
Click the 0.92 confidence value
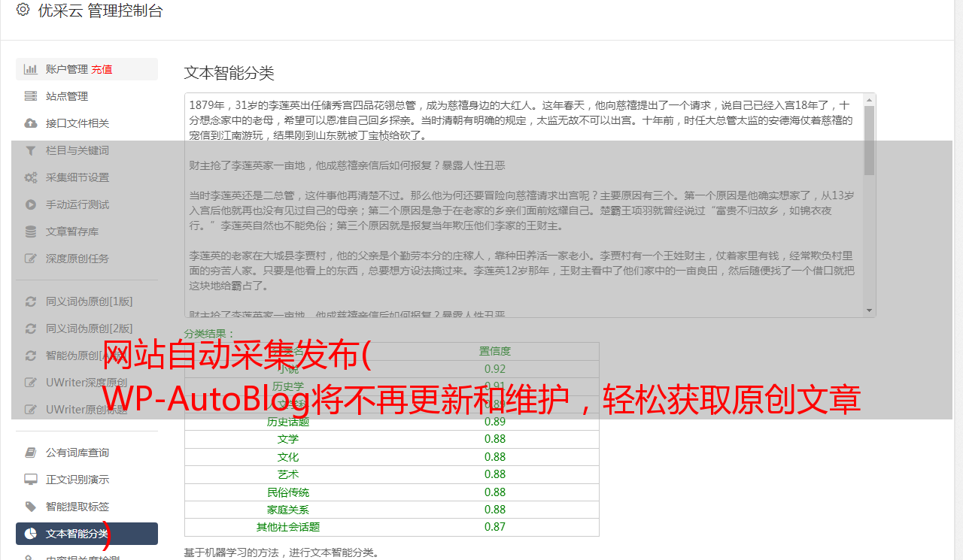tap(495, 369)
